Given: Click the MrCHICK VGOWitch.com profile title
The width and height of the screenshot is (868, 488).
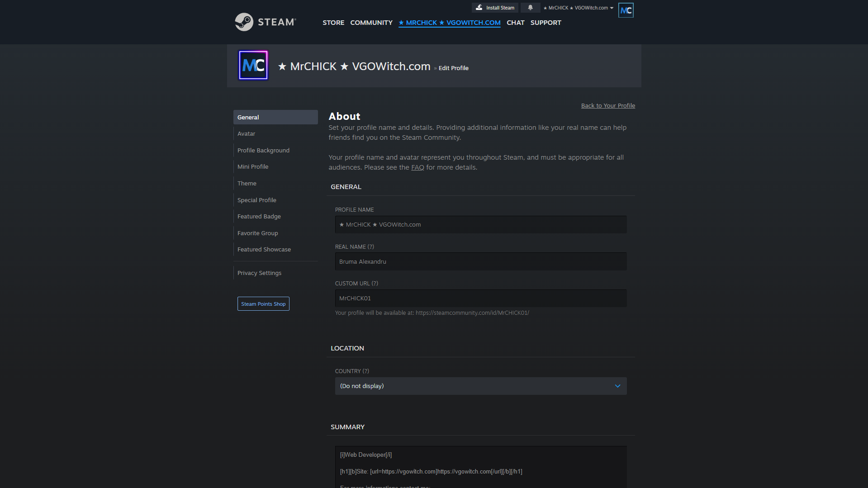Looking at the screenshot, I should 354,66.
